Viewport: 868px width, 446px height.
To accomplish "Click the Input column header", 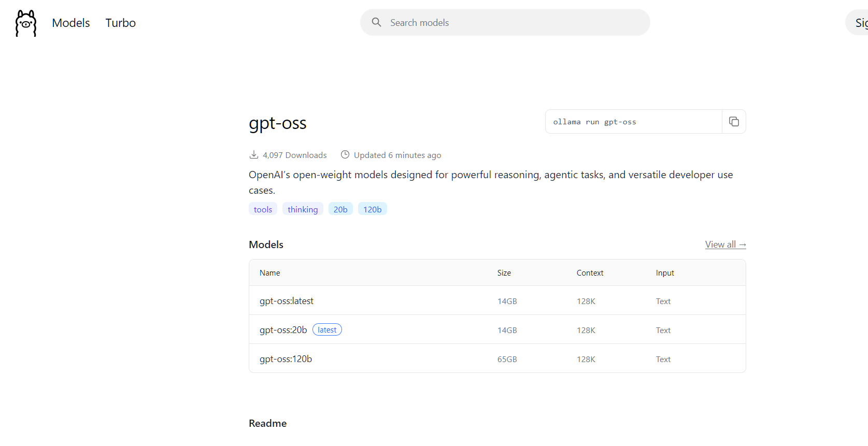I will (x=665, y=273).
